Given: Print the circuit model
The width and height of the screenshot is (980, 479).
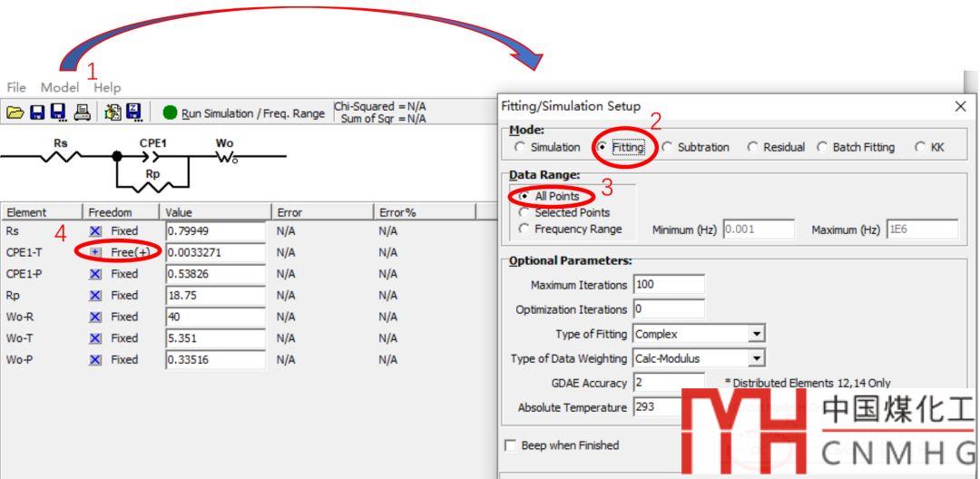Looking at the screenshot, I should point(83,112).
